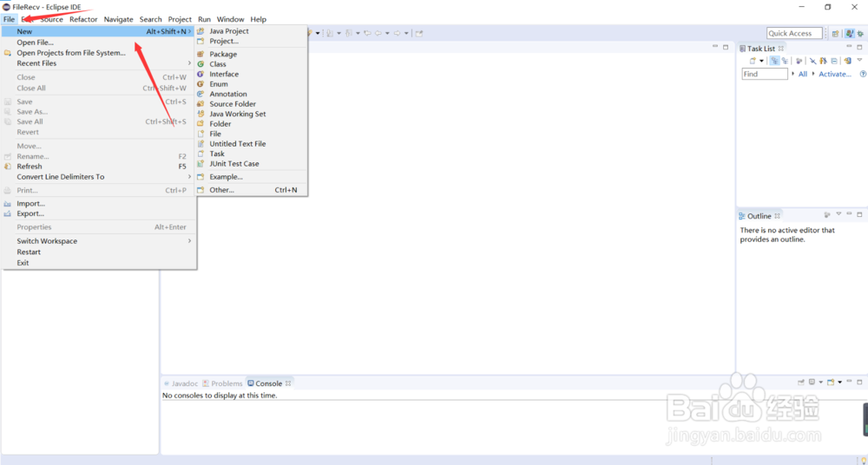Switch to the Java perspective icon
The image size is (868, 465).
point(850,34)
